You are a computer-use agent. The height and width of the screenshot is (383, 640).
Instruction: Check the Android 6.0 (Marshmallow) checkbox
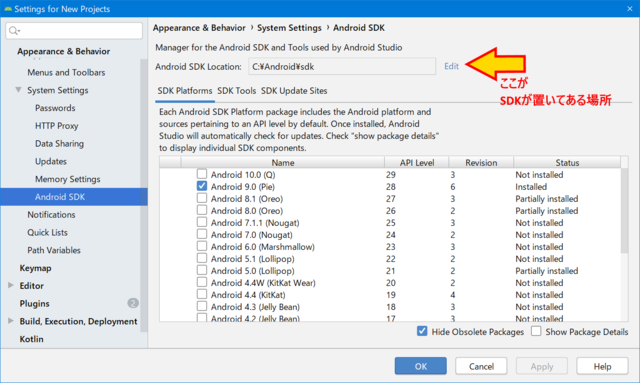tap(202, 246)
